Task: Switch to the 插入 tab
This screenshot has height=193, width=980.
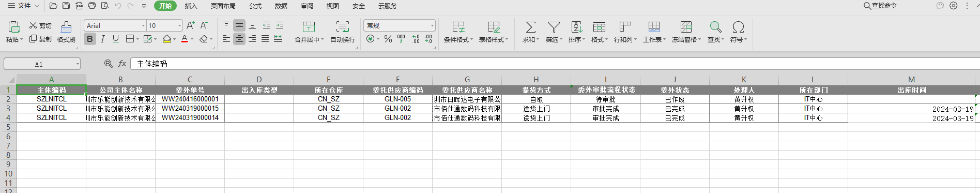Action: 191,6
